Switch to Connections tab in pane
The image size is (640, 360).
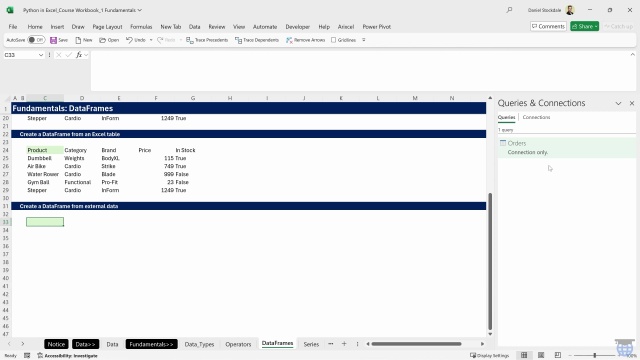pos(536,117)
